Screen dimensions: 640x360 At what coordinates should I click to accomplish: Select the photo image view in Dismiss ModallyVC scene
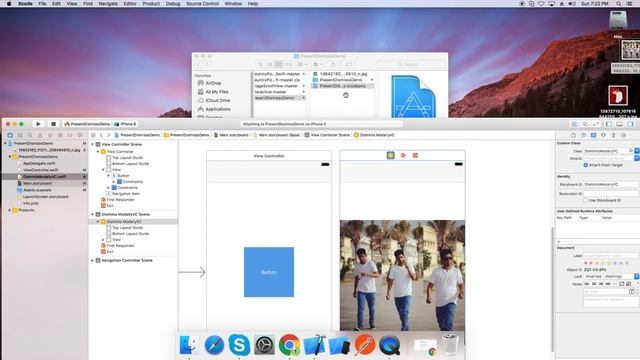point(402,275)
